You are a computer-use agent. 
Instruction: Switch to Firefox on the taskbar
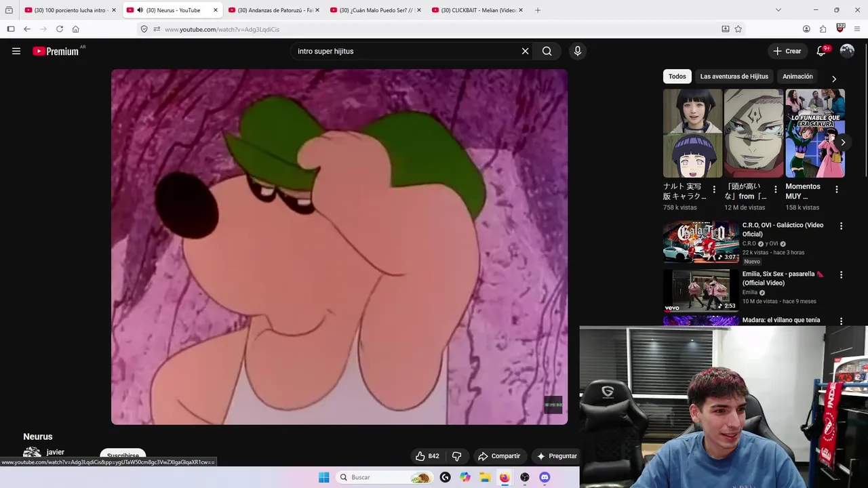coord(505,477)
